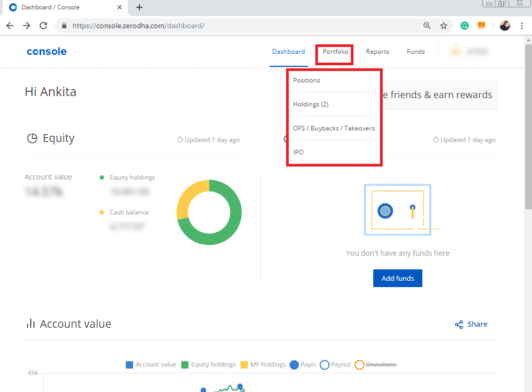Enable the Deviations legend series

[x=375, y=364]
